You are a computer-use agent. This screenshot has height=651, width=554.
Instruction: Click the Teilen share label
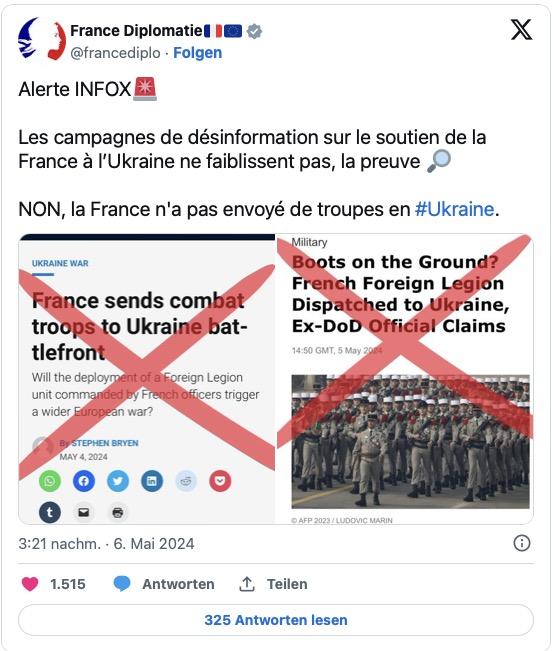(x=287, y=584)
